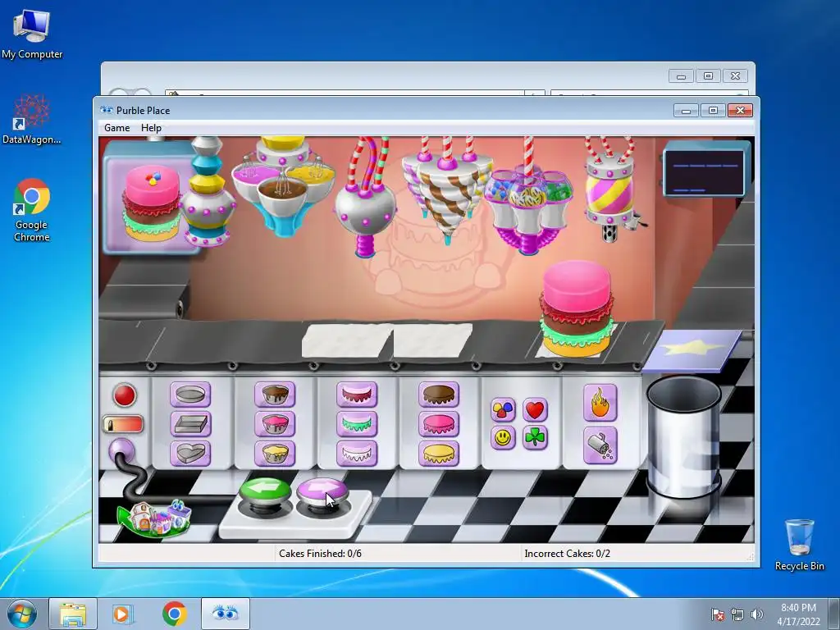Click the star shipping box platform

[x=692, y=351]
